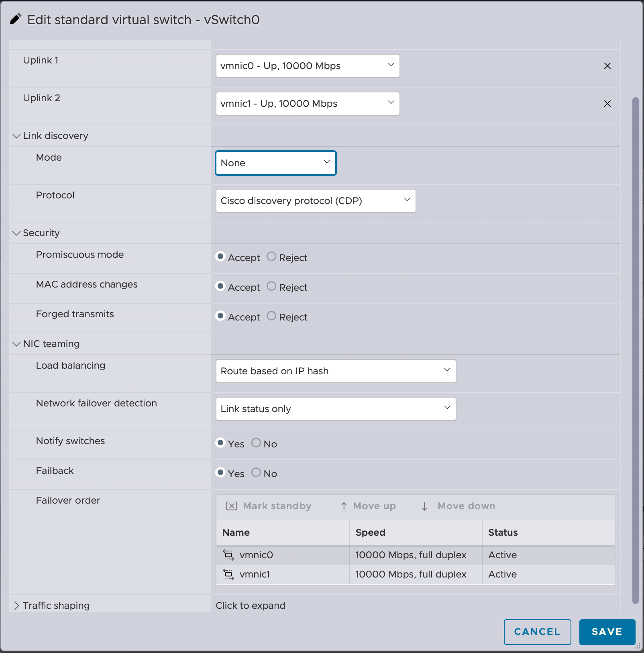The height and width of the screenshot is (653, 644).
Task: Set Promiscuous mode to Reject
Action: (x=271, y=257)
